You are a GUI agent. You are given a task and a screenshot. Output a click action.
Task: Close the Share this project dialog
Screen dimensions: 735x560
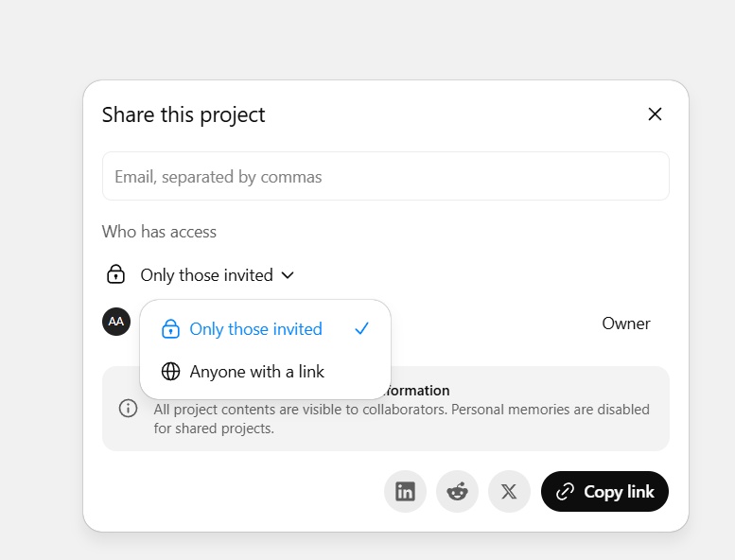pos(655,114)
